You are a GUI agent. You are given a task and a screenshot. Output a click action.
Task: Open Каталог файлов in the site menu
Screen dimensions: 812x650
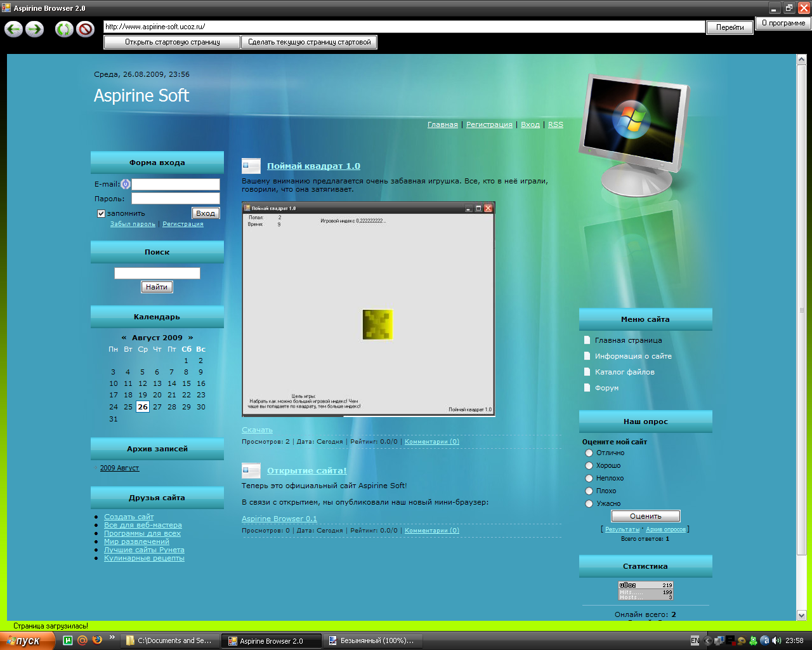coord(625,372)
